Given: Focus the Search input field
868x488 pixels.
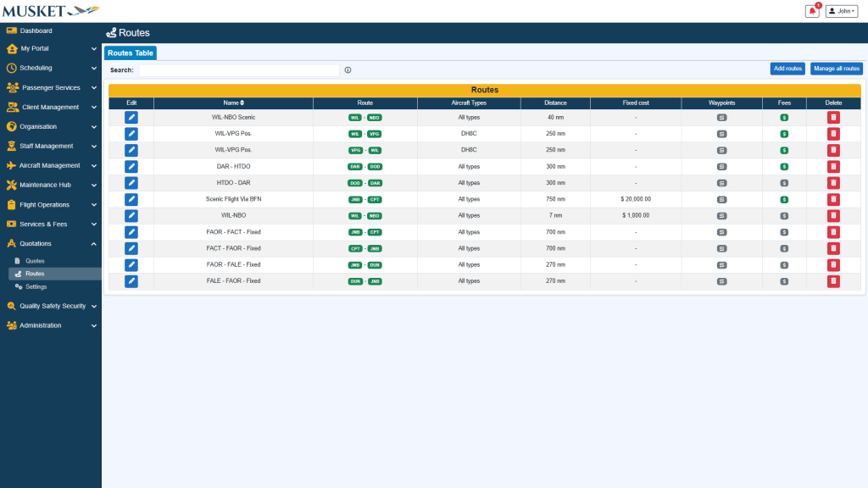Looking at the screenshot, I should pyautogui.click(x=239, y=70).
